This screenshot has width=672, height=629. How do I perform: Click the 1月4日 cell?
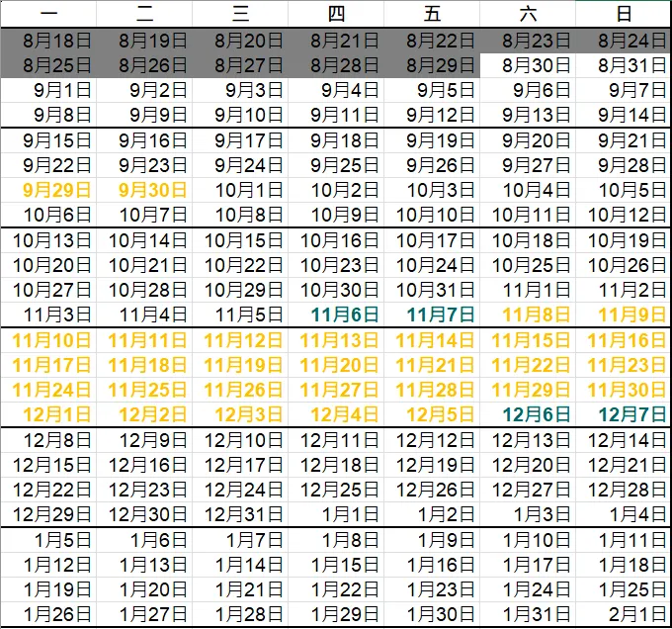click(x=624, y=514)
